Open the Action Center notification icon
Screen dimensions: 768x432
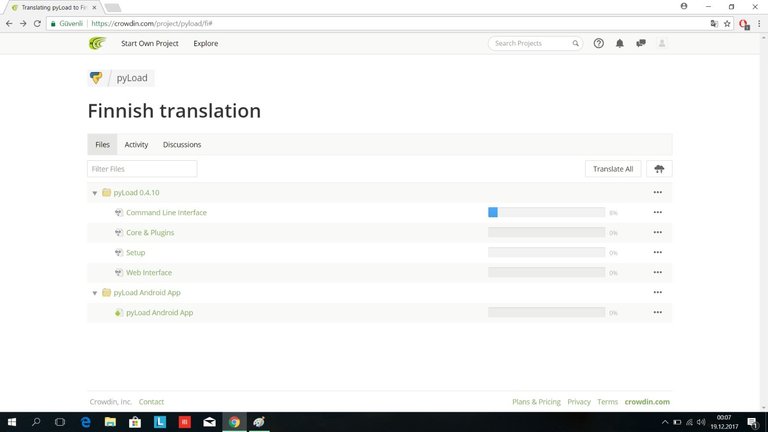[753, 422]
